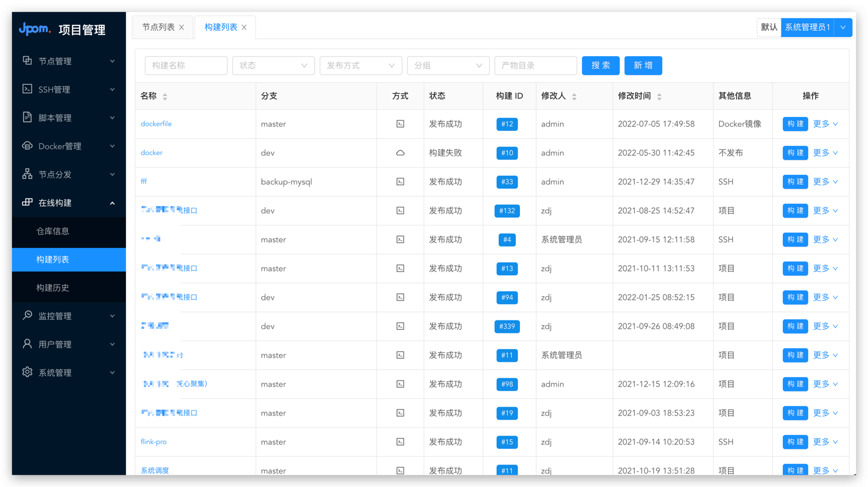
Task: Open the dockerfile build link
Action: point(156,124)
